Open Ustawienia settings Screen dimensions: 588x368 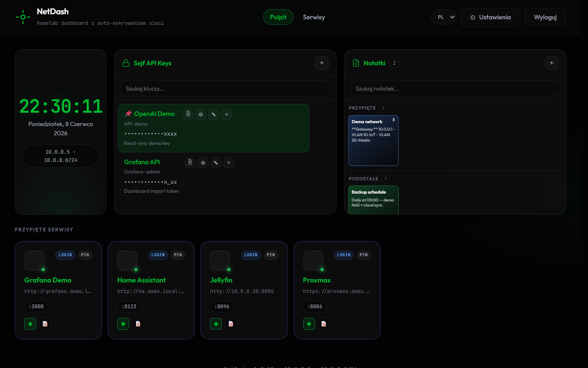pyautogui.click(x=490, y=17)
